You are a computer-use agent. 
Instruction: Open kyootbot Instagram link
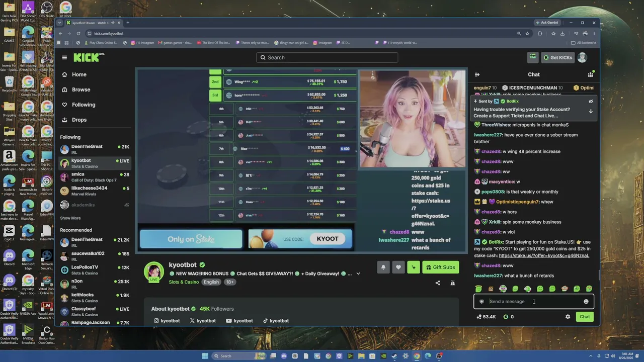[x=167, y=321]
